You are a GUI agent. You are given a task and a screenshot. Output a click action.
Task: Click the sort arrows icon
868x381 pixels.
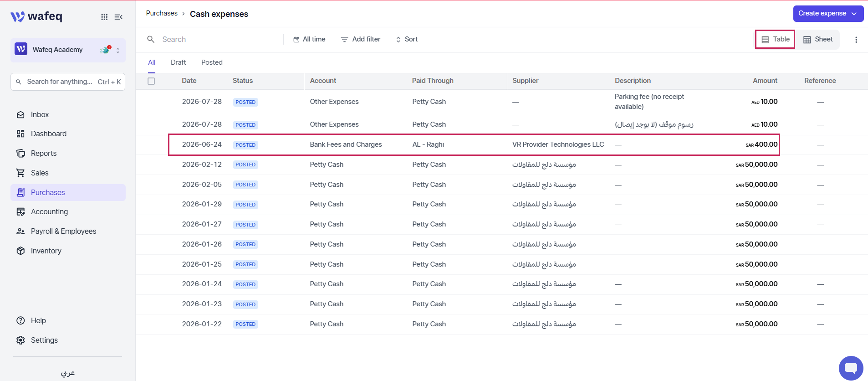click(x=398, y=40)
